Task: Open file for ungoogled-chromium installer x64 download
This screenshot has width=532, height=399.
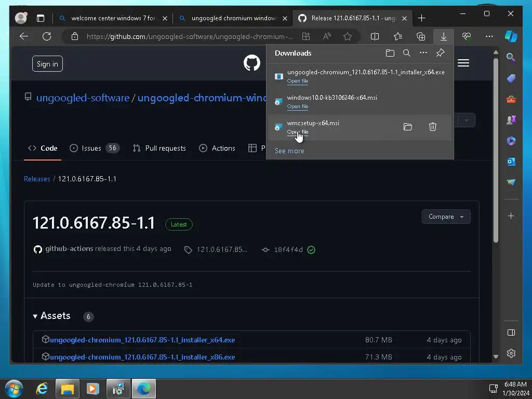Action: tap(298, 81)
